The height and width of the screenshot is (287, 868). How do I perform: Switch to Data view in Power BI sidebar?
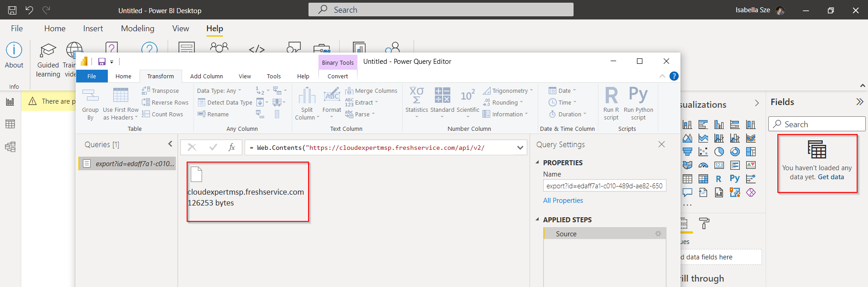point(10,124)
